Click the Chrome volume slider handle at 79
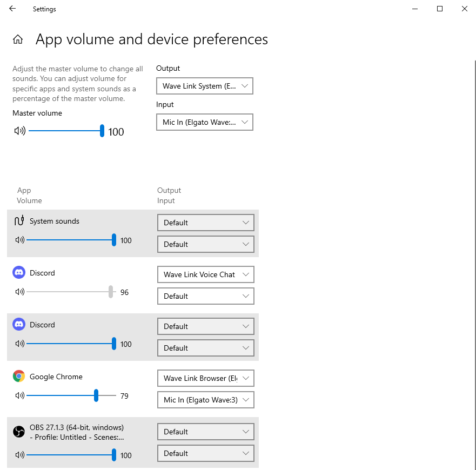The width and height of the screenshot is (476, 470). pyautogui.click(x=97, y=395)
